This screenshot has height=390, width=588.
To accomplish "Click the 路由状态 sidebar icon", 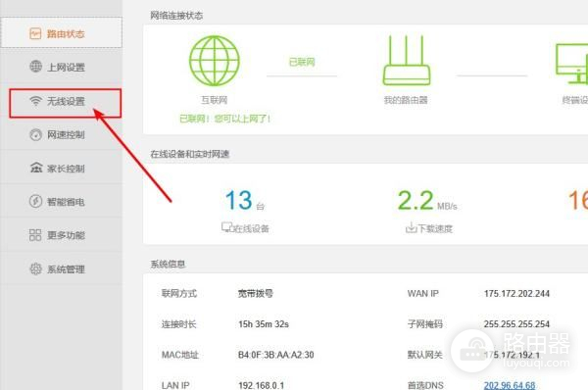I will [x=35, y=33].
